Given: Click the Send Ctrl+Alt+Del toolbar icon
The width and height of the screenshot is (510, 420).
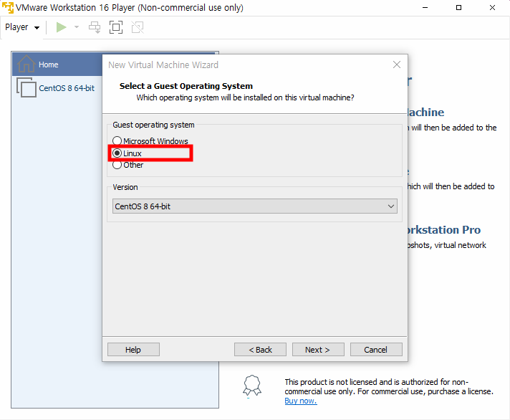Looking at the screenshot, I should (x=95, y=27).
